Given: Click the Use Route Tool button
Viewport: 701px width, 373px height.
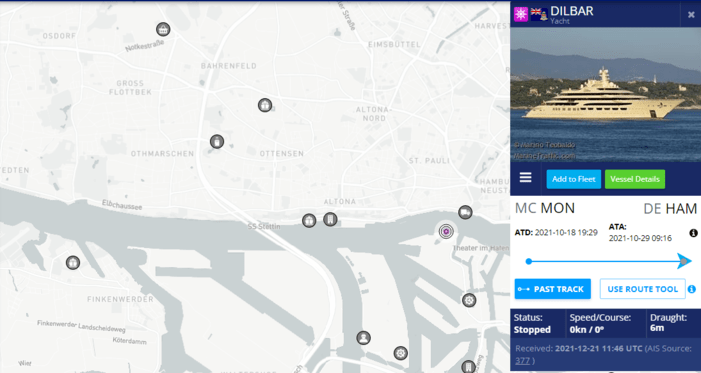Looking at the screenshot, I should click(x=642, y=289).
